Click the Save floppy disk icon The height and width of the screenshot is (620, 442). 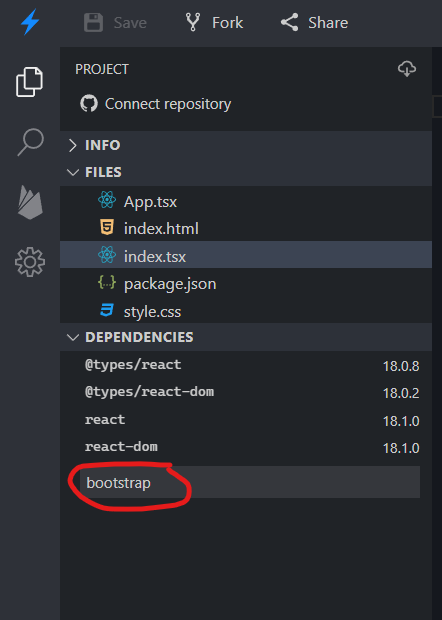94,23
